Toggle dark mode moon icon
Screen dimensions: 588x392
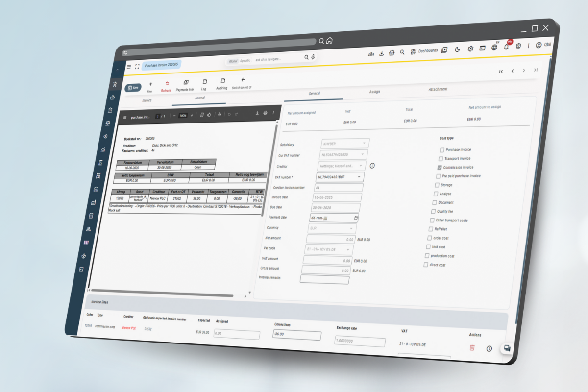coord(458,49)
